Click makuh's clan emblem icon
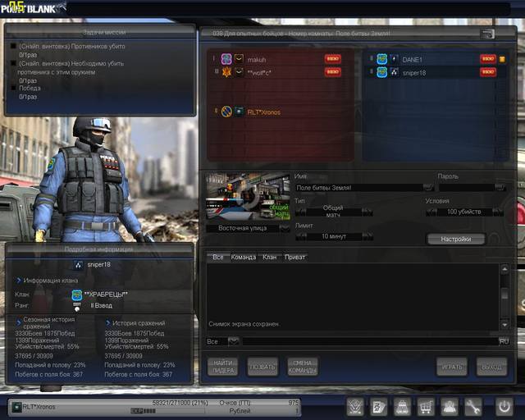Viewport: 525px width, 420px height. pos(226,59)
